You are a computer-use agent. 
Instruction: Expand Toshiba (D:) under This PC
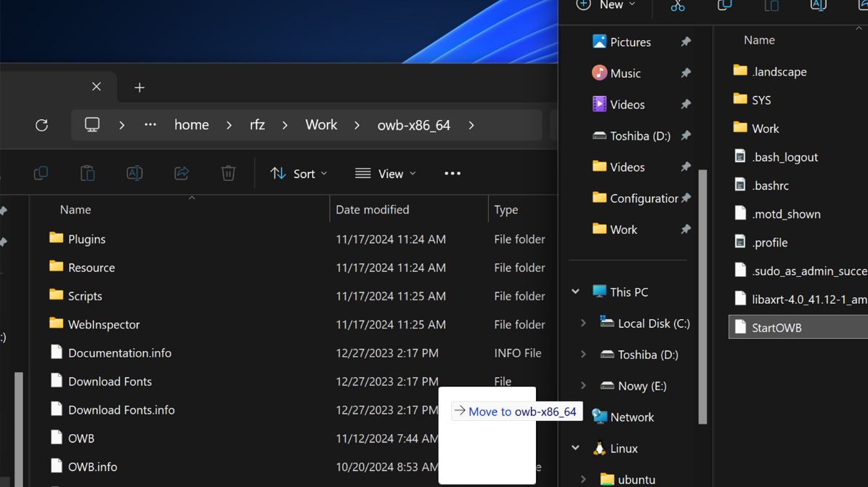(583, 355)
